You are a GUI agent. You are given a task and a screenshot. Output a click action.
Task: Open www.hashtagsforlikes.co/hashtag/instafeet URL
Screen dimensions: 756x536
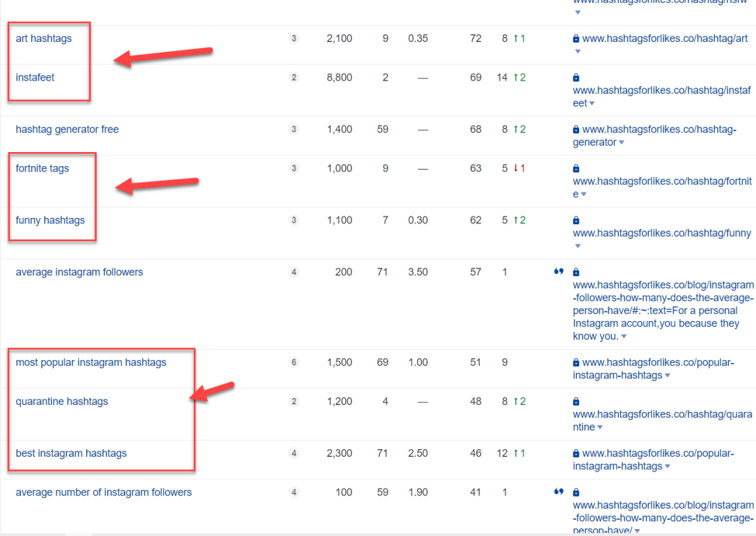point(661,97)
